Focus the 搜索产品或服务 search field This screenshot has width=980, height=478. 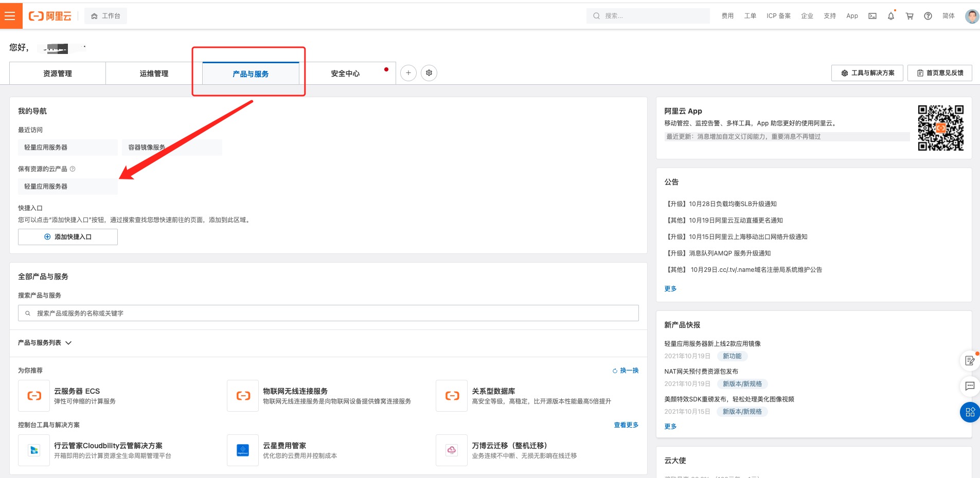pos(328,313)
